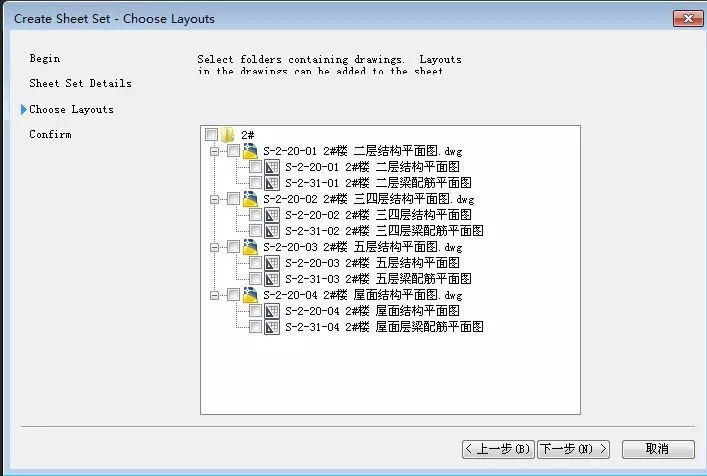
Task: Click the S-2-20-01 二层结构平面图.dwg file icon
Action: [250, 151]
